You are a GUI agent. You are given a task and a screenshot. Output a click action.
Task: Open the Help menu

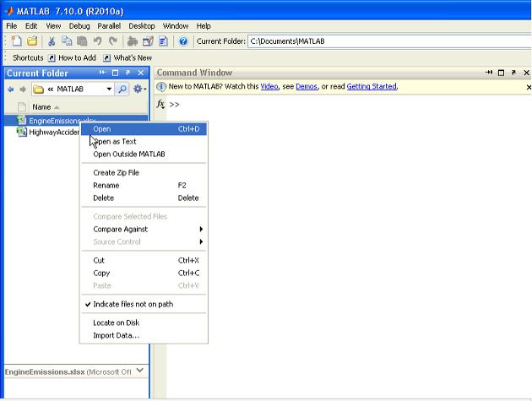pos(204,26)
